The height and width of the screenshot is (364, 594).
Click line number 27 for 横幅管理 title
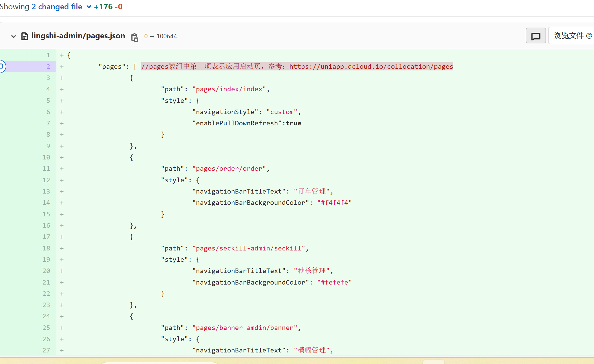pos(46,350)
